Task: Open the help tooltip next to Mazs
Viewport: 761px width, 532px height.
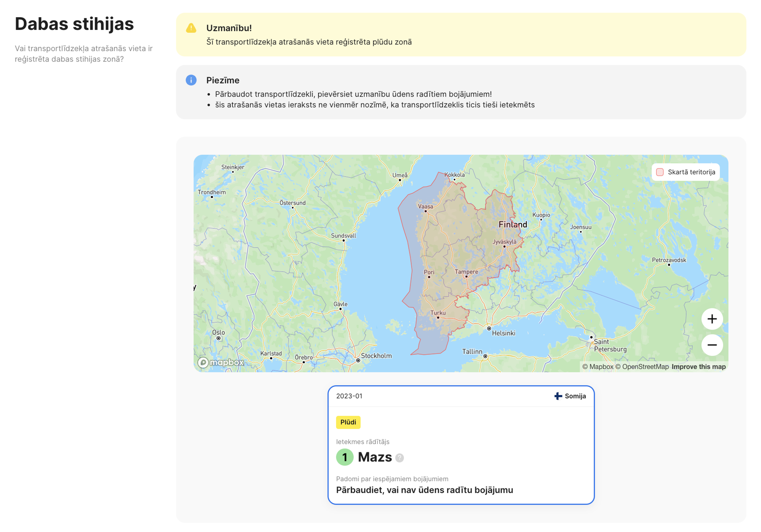Action: (x=399, y=458)
